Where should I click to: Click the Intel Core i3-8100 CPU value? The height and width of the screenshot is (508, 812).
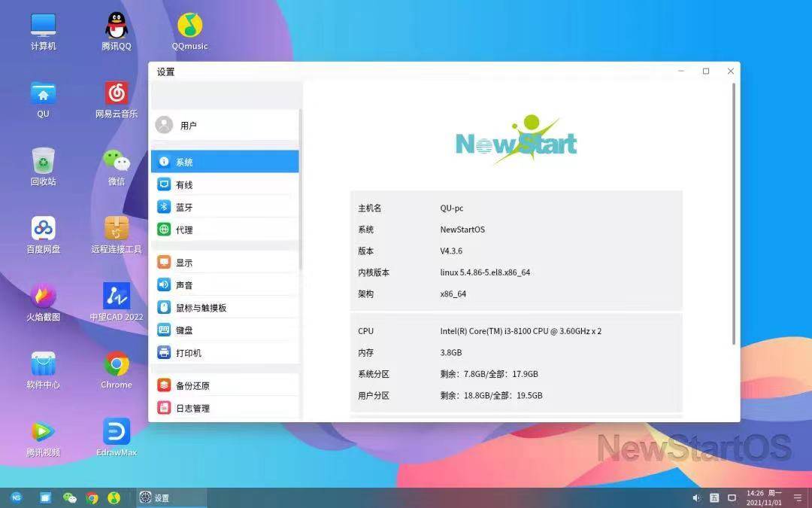click(x=521, y=330)
